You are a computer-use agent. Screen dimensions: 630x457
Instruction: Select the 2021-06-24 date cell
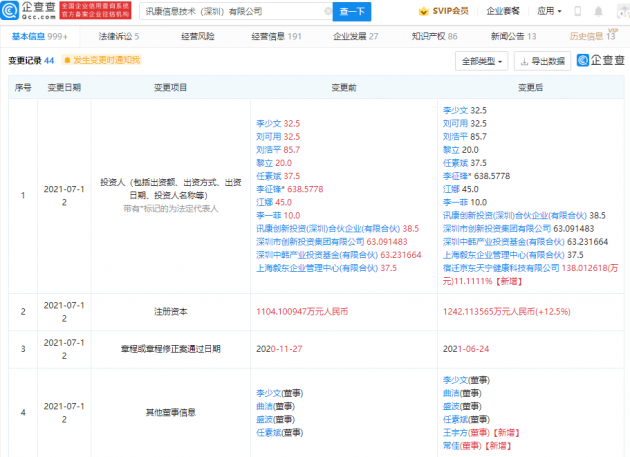coord(466,349)
